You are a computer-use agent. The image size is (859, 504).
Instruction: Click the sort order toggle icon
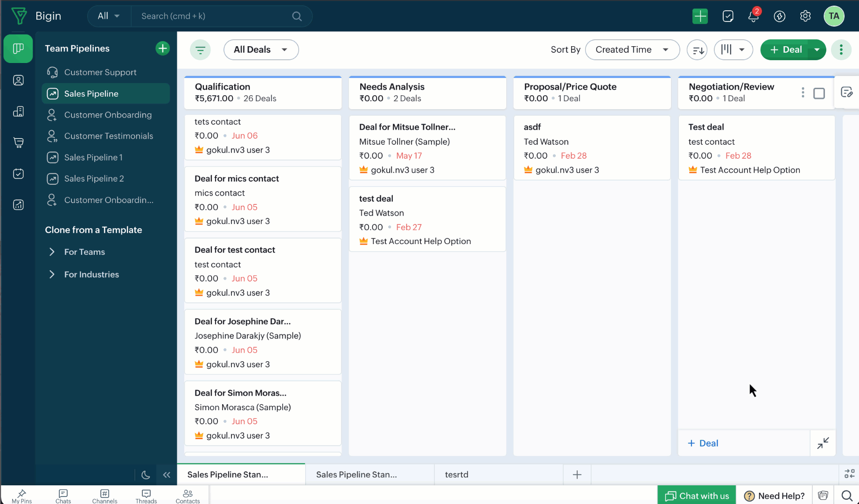(697, 49)
